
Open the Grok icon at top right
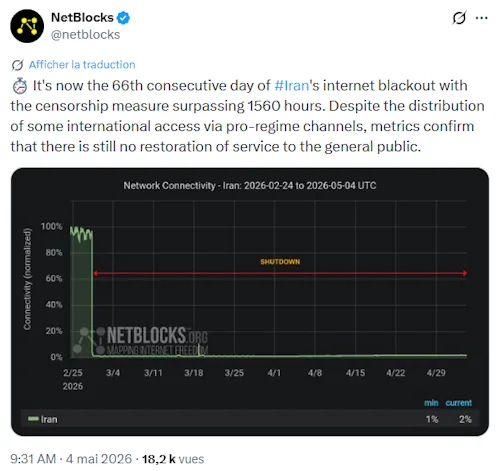pyautogui.click(x=459, y=18)
